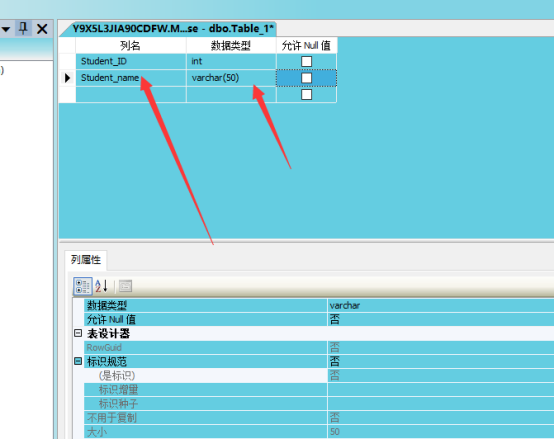The height and width of the screenshot is (439, 554).
Task: Click the 允许 Null 值 column header
Action: click(306, 46)
